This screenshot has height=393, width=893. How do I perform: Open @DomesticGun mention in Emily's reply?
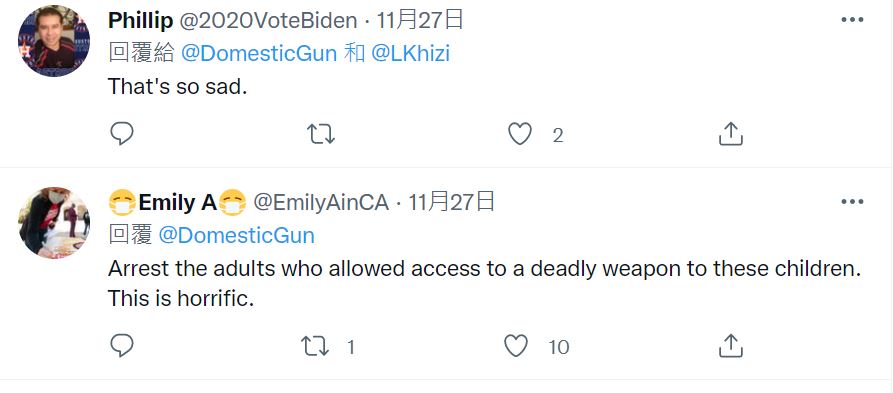coord(236,235)
